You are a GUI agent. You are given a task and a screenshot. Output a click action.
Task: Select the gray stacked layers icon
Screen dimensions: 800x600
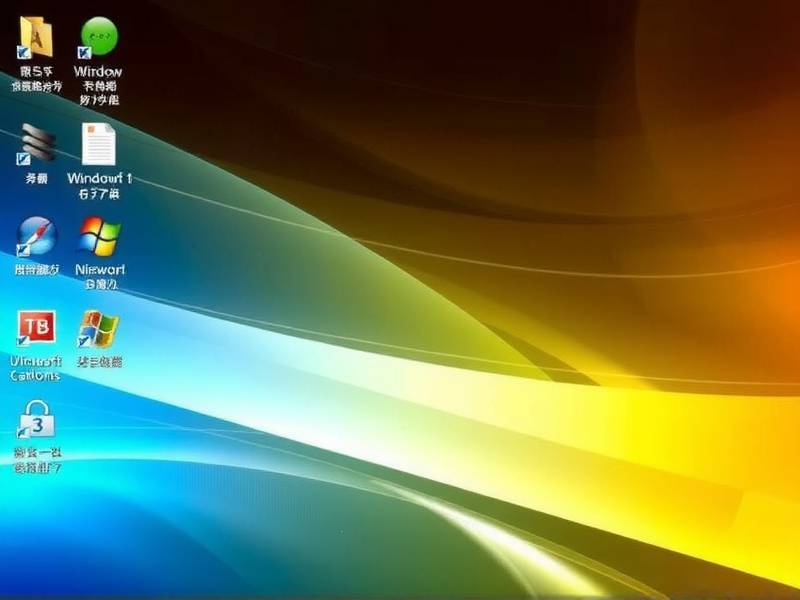pos(37,144)
